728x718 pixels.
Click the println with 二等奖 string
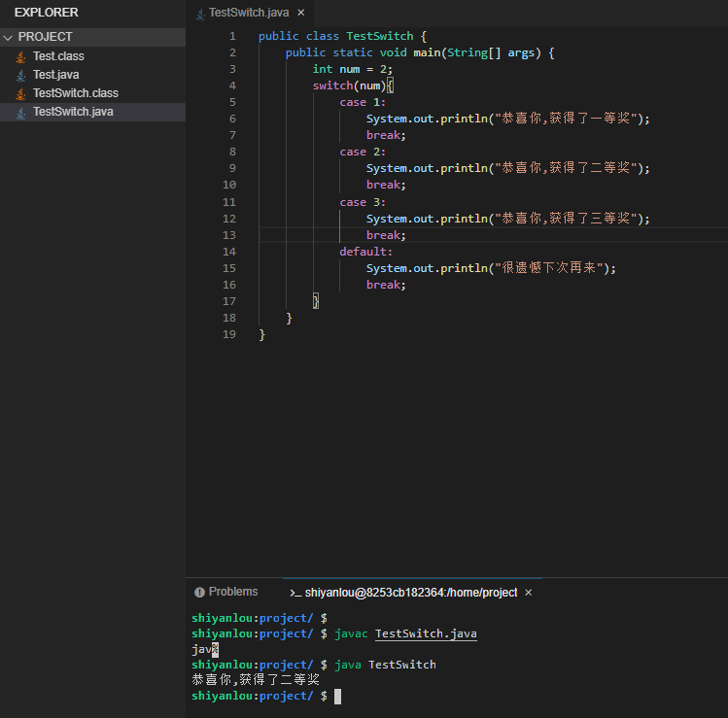click(508, 168)
